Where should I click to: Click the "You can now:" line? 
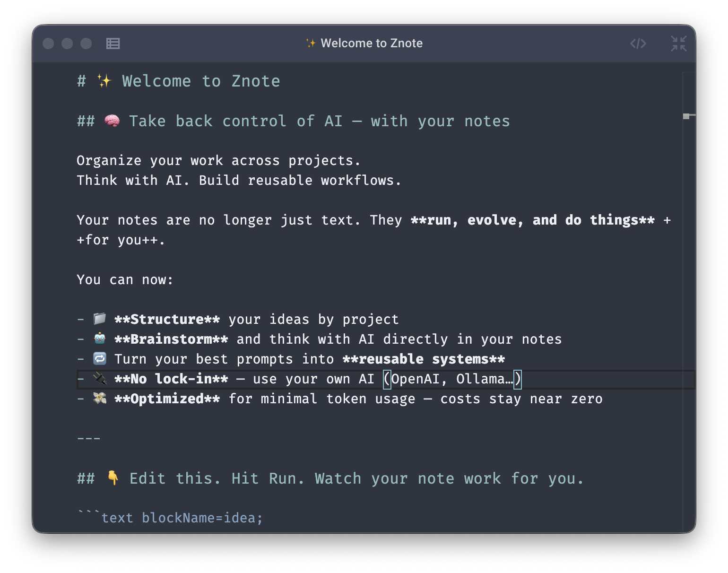(125, 280)
